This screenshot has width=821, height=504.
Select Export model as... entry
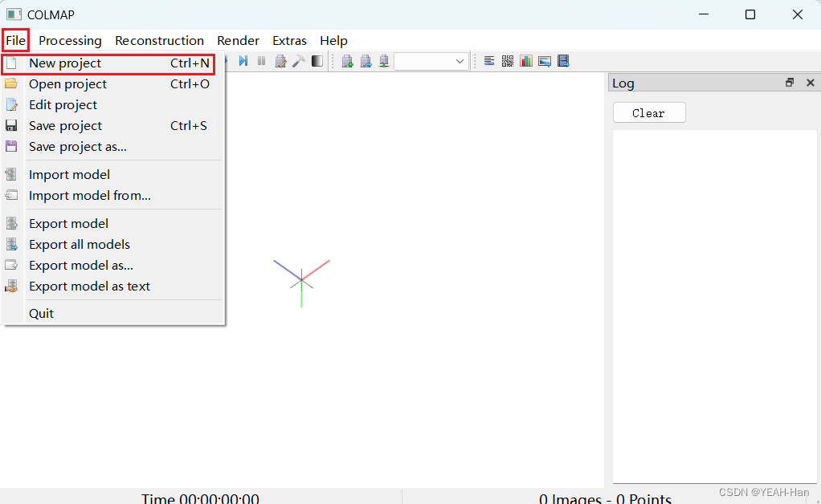113,266
